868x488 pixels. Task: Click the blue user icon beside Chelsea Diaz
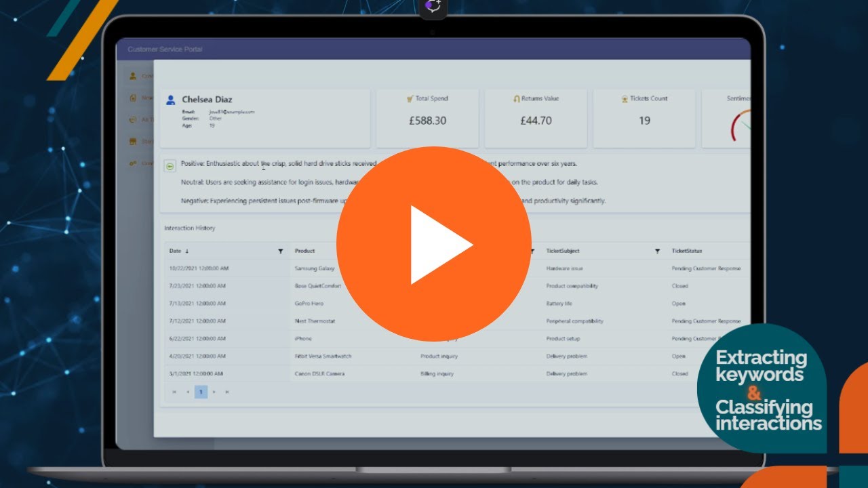pyautogui.click(x=170, y=100)
